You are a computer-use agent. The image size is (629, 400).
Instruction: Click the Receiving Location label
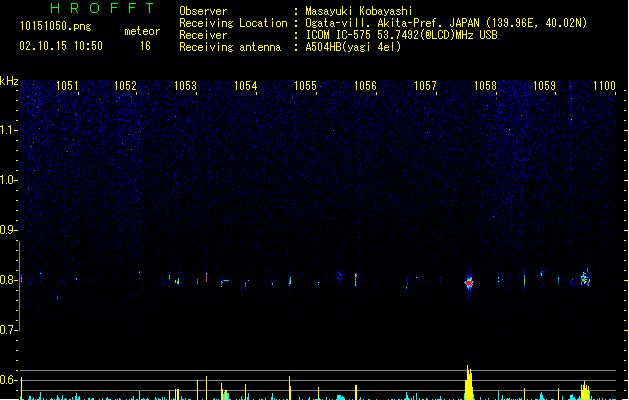(233, 23)
